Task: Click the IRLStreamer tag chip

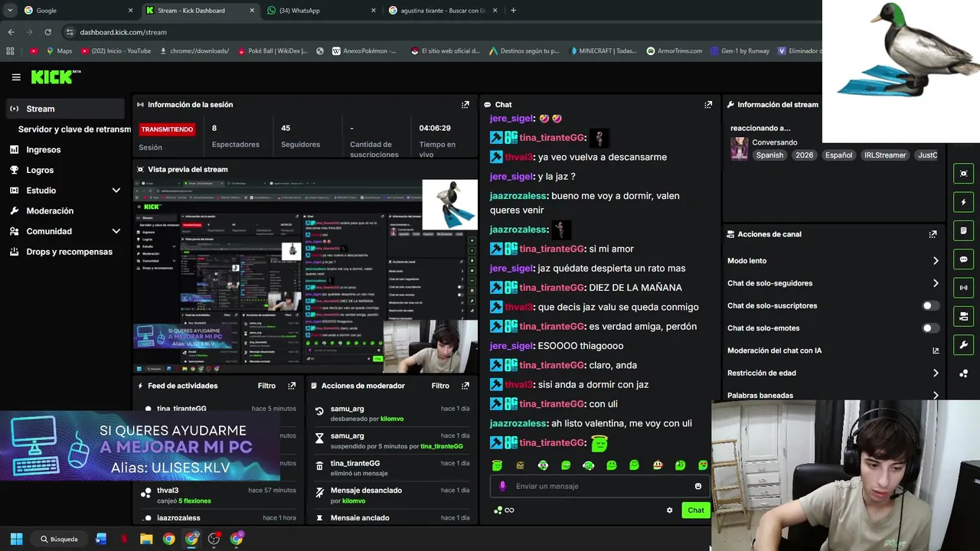Action: coord(885,155)
